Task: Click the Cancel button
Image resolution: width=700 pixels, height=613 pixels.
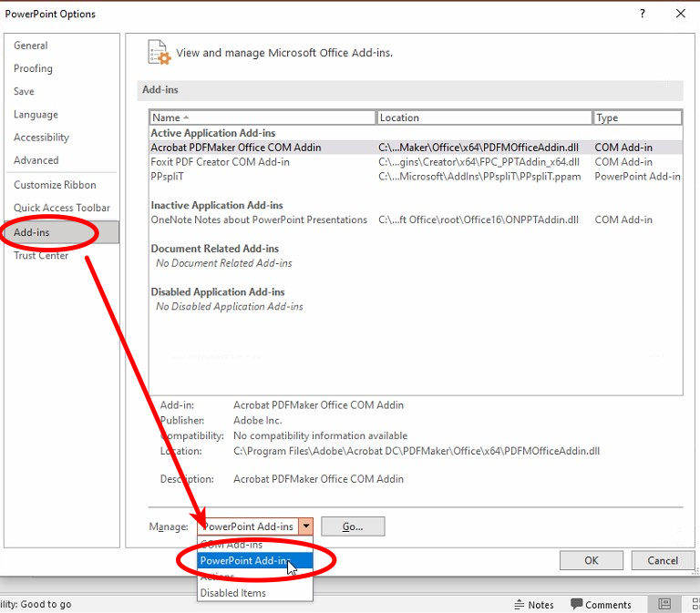Action: [663, 560]
